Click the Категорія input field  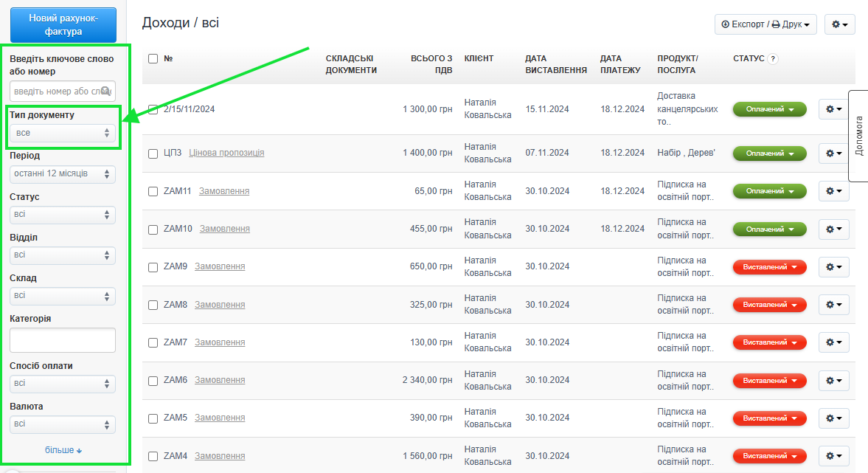point(63,340)
